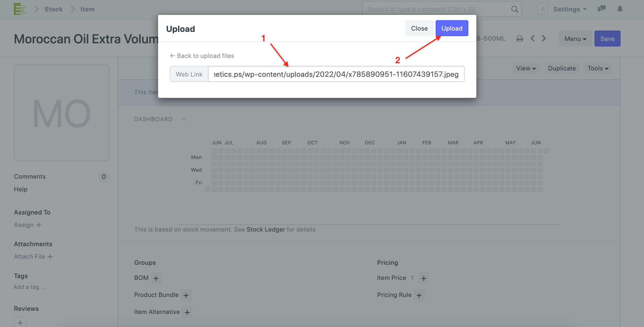Click the Help sidebar link
Image resolution: width=644 pixels, height=327 pixels.
point(20,189)
